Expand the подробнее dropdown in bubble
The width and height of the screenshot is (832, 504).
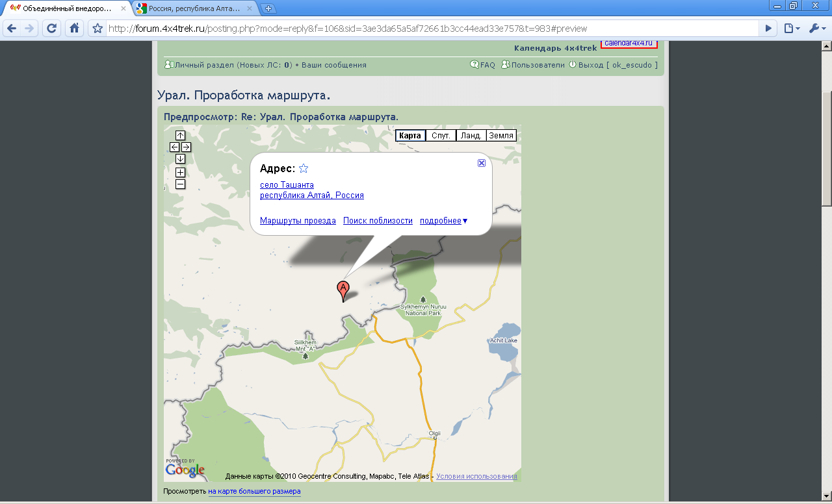tap(444, 221)
